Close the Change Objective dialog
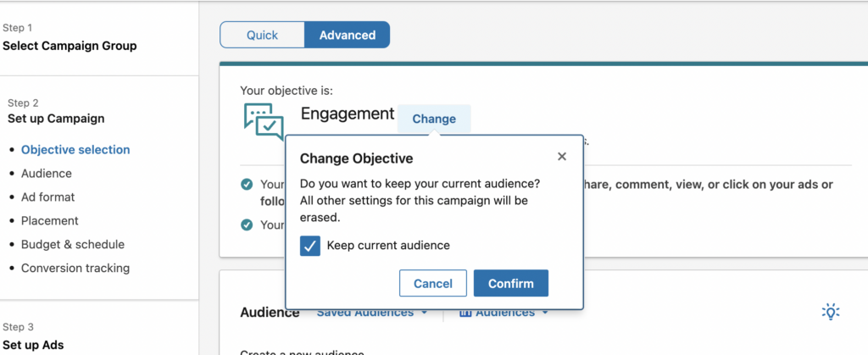This screenshot has height=355, width=868. 562,157
